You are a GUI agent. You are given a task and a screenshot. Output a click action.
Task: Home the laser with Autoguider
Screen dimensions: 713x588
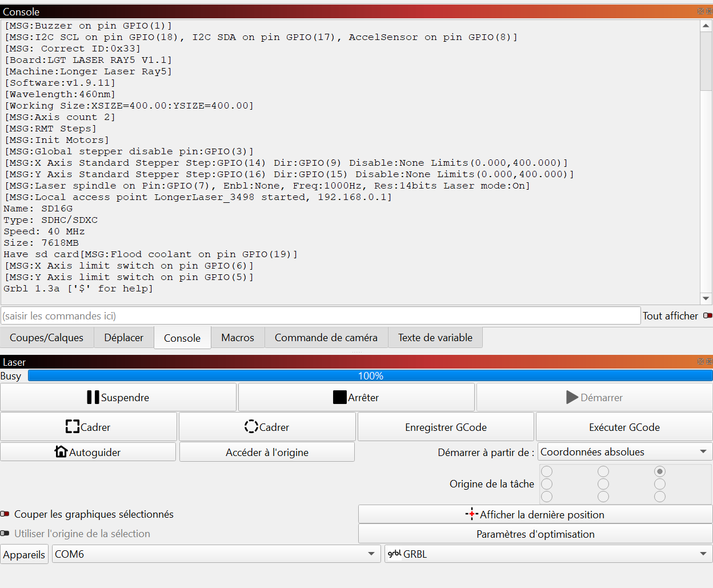pos(88,452)
